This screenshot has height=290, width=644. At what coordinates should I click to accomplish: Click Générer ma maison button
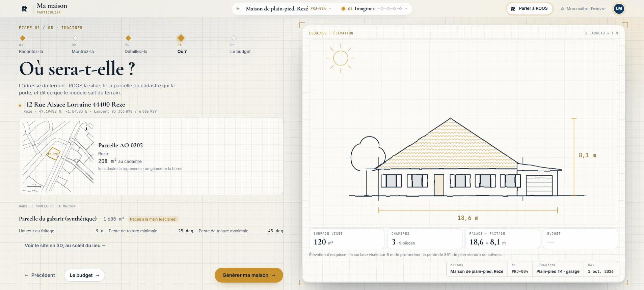[x=249, y=275]
